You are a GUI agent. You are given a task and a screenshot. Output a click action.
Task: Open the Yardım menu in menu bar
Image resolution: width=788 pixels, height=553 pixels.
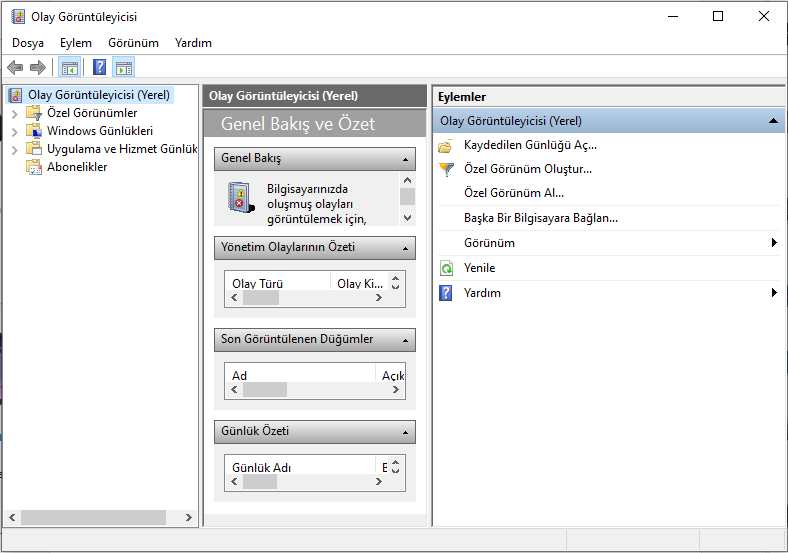pos(193,43)
